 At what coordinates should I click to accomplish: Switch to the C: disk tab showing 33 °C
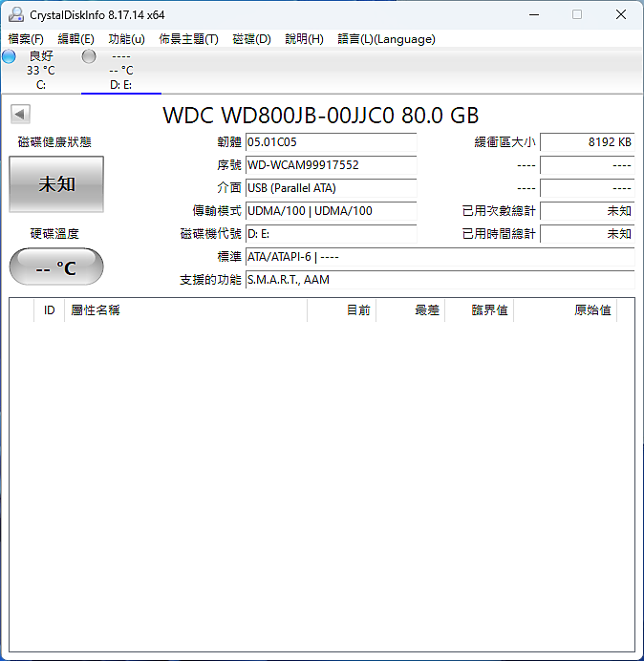[x=41, y=71]
